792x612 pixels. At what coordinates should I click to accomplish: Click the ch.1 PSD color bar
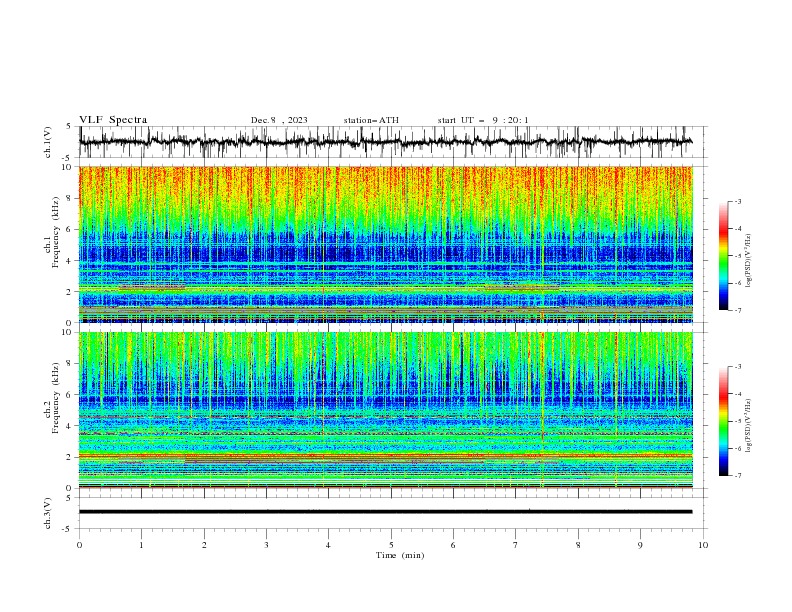tap(724, 256)
